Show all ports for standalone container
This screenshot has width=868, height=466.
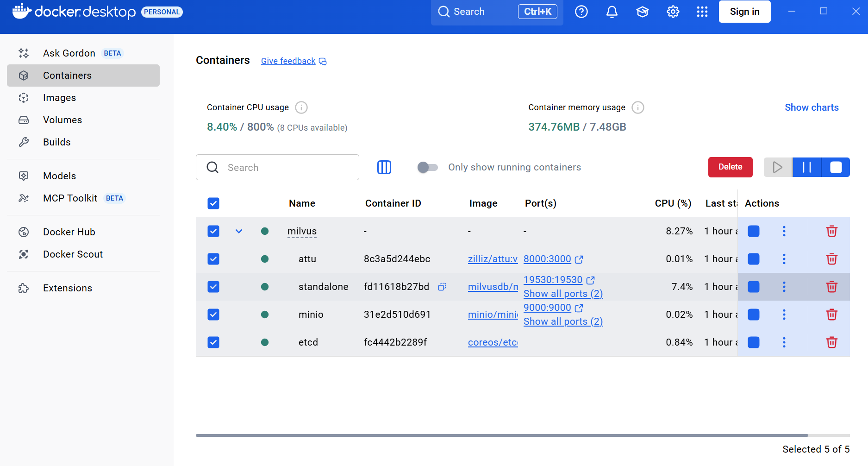pos(563,294)
